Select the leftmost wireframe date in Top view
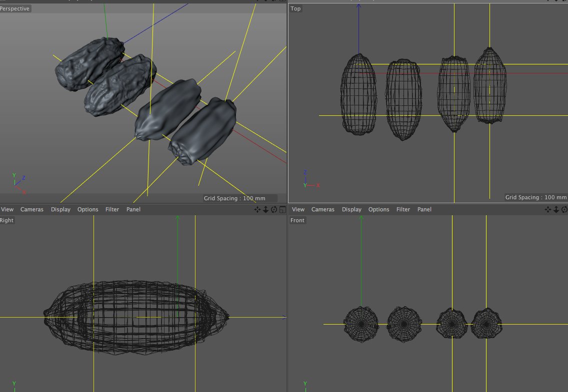The height and width of the screenshot is (392, 568). (x=358, y=94)
